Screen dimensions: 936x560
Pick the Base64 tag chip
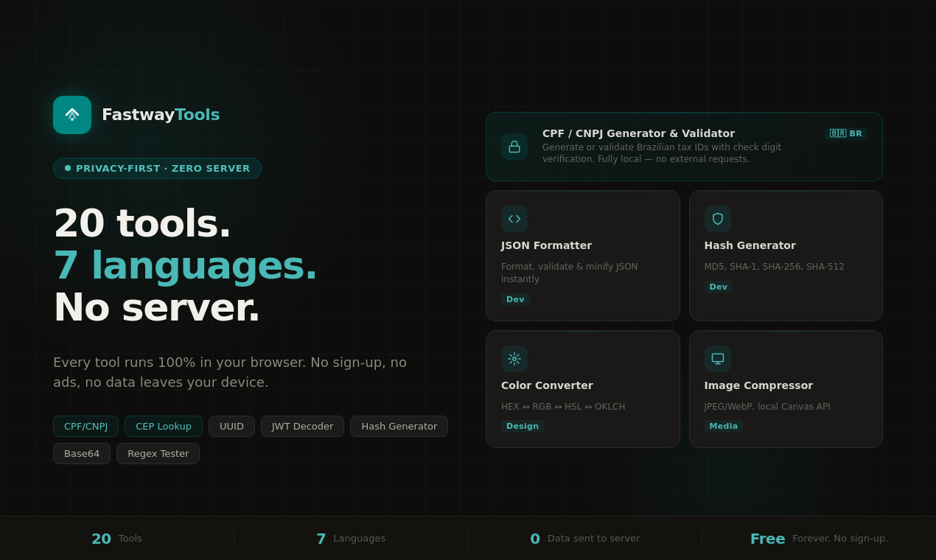coord(82,453)
